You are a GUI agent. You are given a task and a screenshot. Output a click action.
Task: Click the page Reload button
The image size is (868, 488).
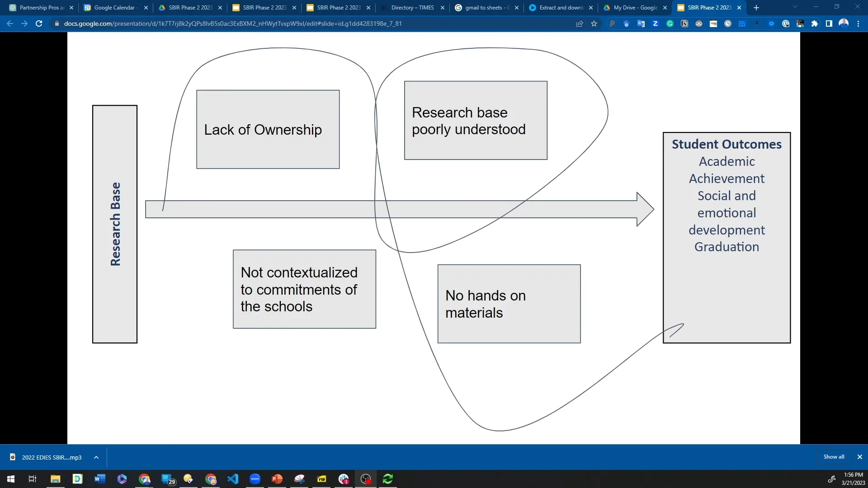coord(39,23)
